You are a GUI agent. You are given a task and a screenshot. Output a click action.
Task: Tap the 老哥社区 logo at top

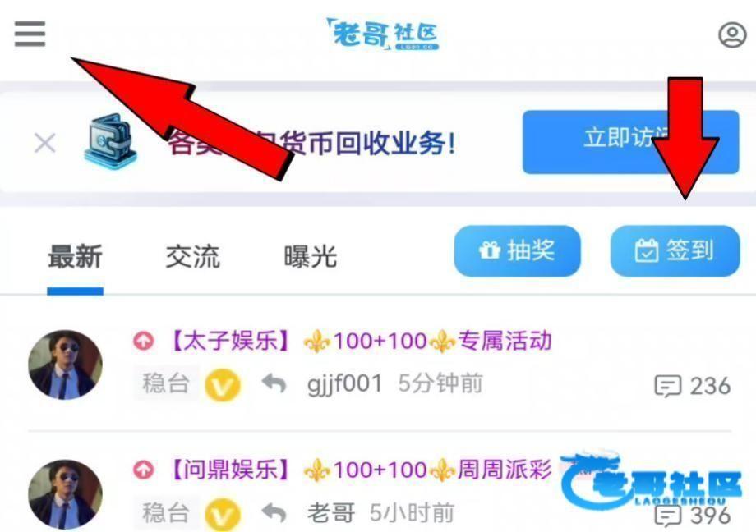(x=383, y=34)
